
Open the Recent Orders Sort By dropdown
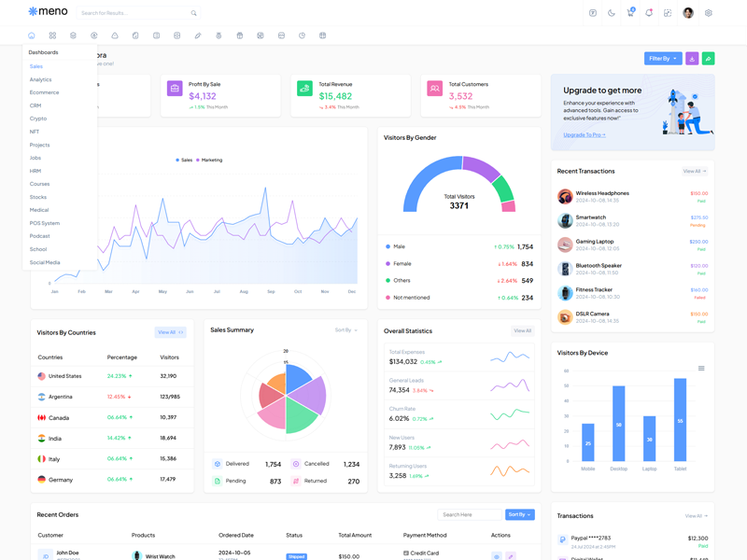[519, 514]
